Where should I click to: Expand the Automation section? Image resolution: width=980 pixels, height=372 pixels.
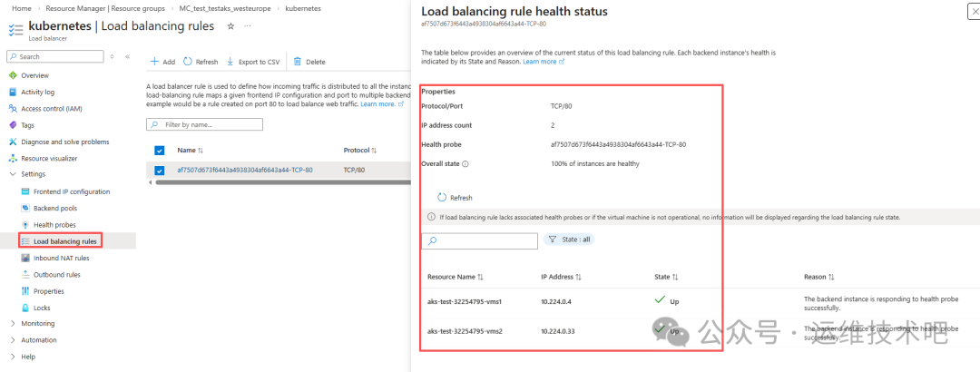coord(14,340)
